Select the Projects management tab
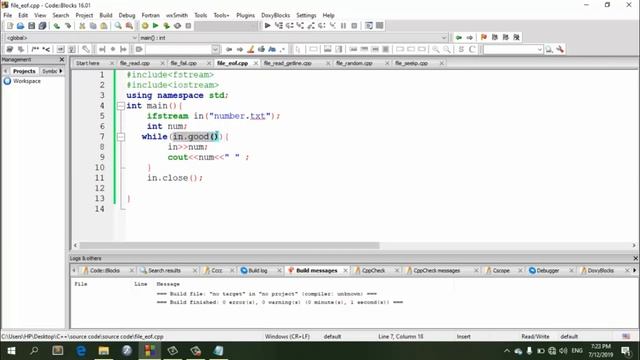 [x=24, y=71]
